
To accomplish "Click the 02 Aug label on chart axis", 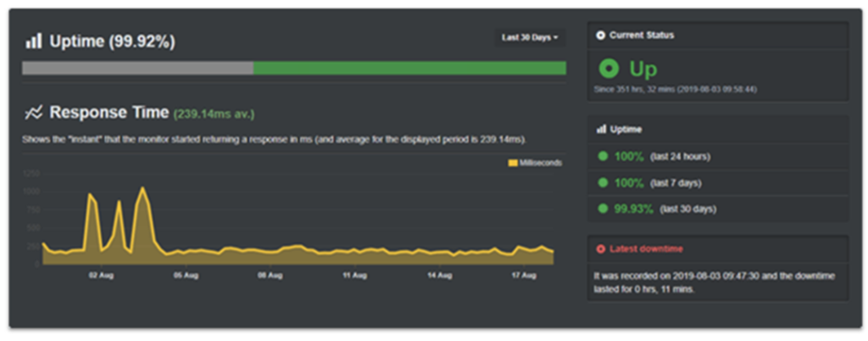I will [102, 275].
